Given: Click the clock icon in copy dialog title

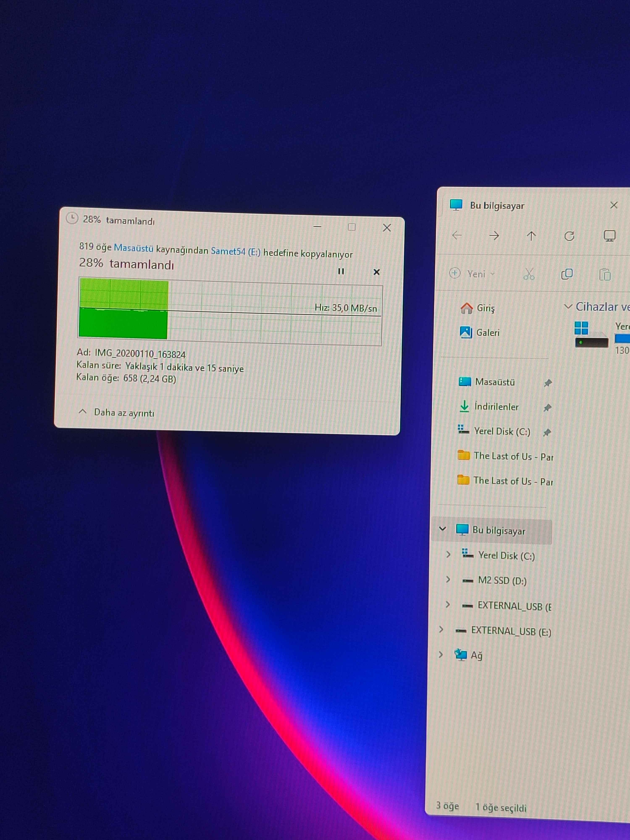Looking at the screenshot, I should click(72, 218).
